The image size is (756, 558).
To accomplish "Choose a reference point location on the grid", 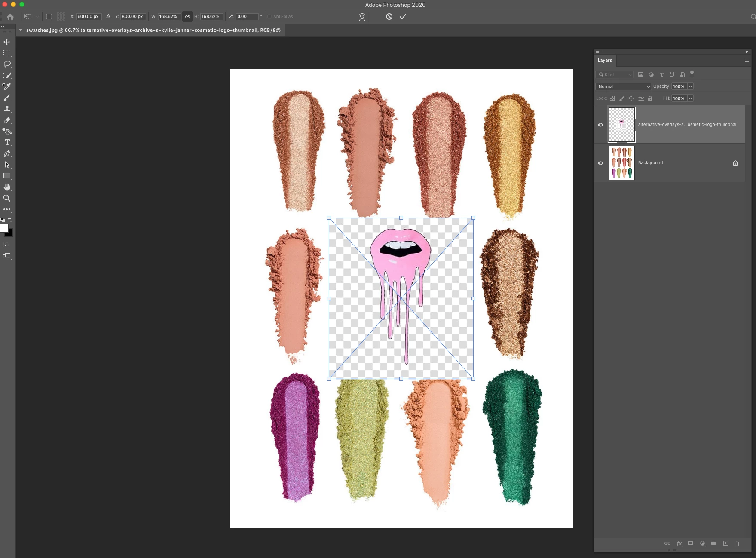I will click(61, 17).
